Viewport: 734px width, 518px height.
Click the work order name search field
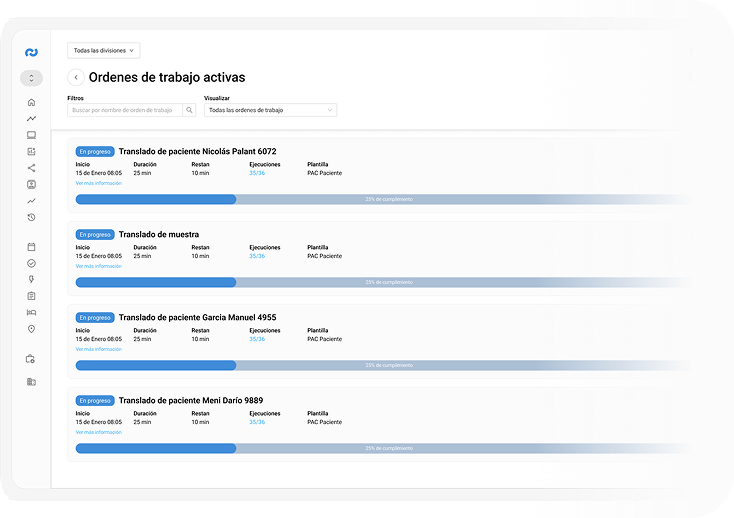(124, 110)
